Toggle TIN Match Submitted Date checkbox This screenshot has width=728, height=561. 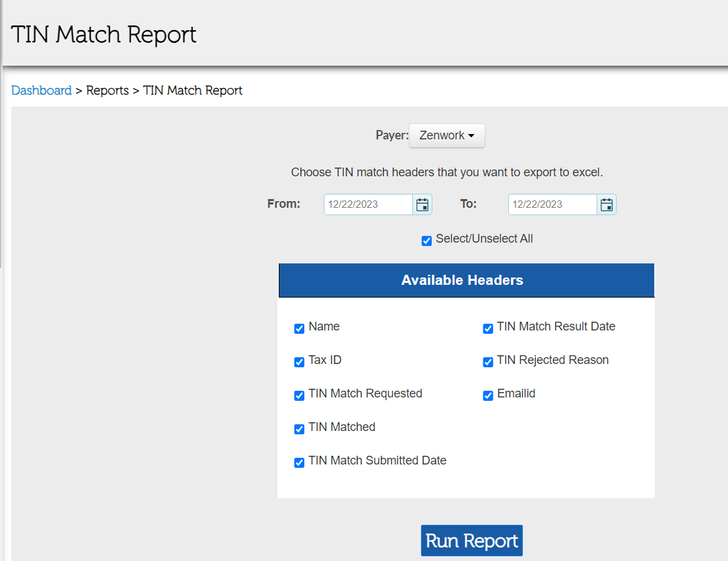300,462
